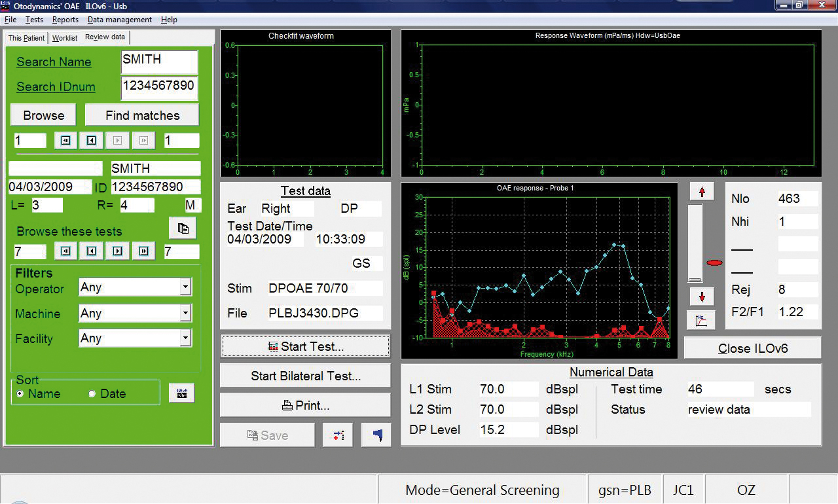Open the Facility filter dropdown
This screenshot has height=504, width=838.
pos(186,338)
